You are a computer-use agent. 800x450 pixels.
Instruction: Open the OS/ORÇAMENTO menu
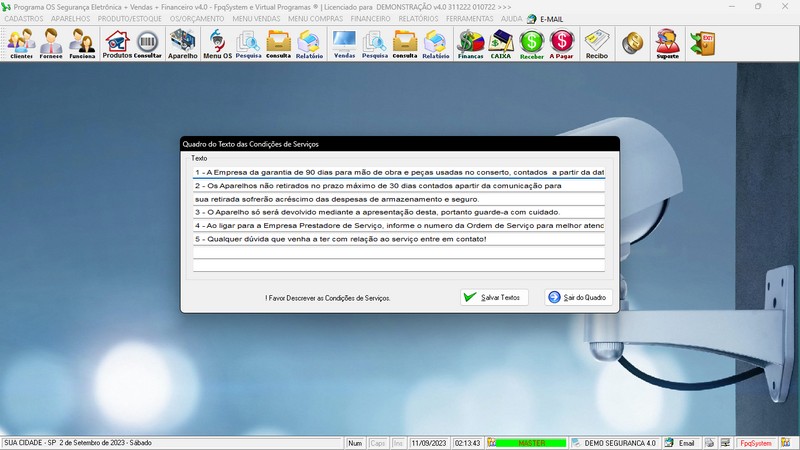197,19
